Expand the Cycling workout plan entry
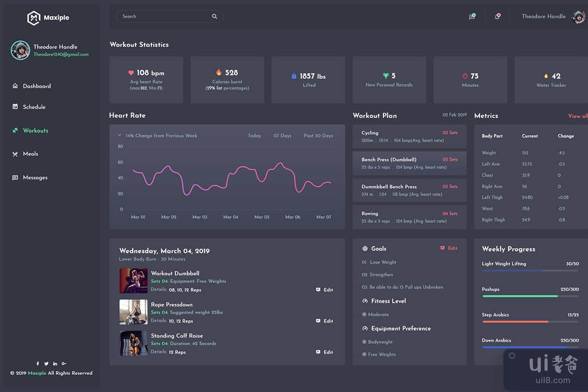The image size is (588, 392). coord(409,137)
